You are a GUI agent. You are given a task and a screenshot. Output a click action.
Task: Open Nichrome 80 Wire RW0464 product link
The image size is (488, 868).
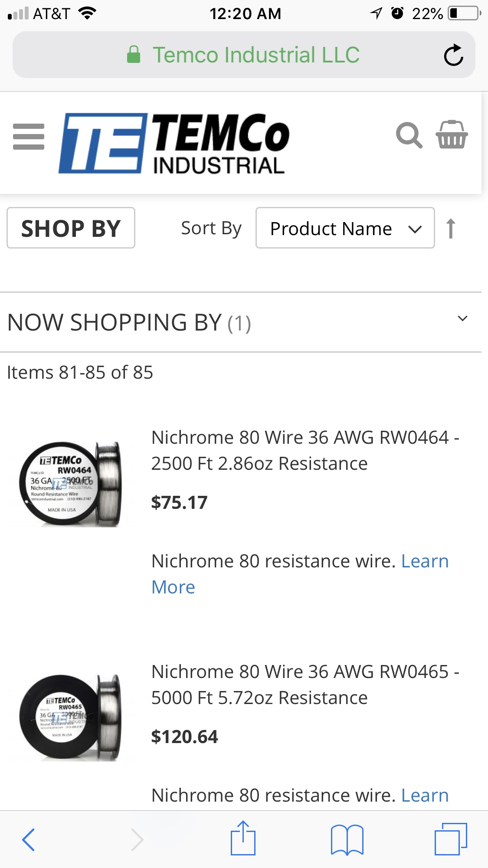(x=305, y=450)
